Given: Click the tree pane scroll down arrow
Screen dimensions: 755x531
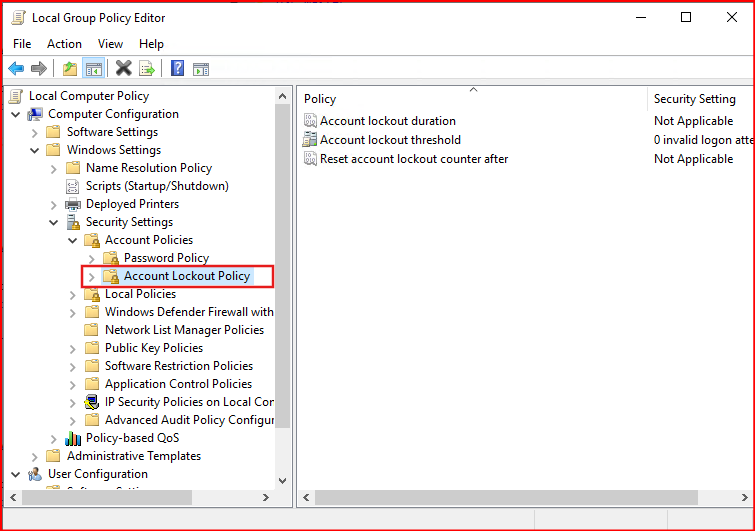Looking at the screenshot, I should 282,480.
